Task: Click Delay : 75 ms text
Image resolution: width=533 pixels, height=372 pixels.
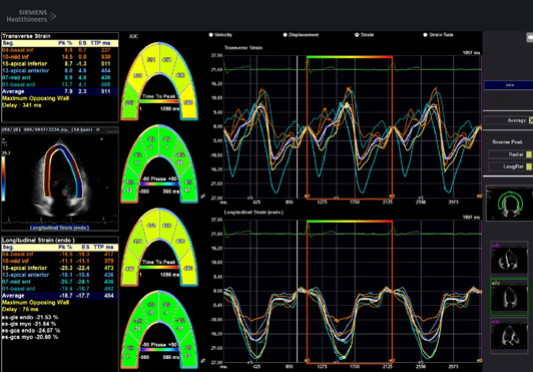Action: (x=20, y=309)
